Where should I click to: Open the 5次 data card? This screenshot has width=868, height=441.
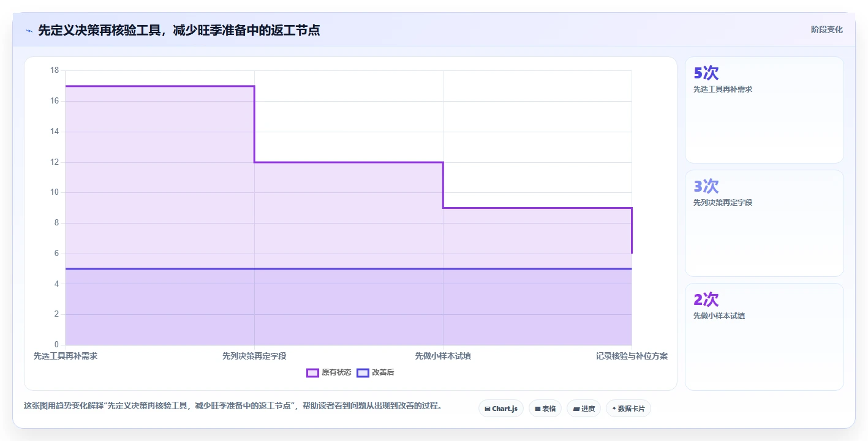(x=764, y=110)
